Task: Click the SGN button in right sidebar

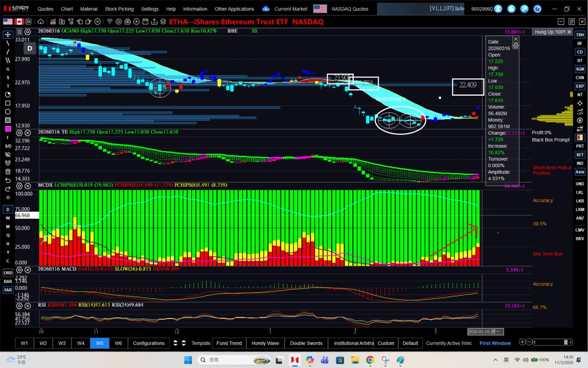Action: click(580, 69)
